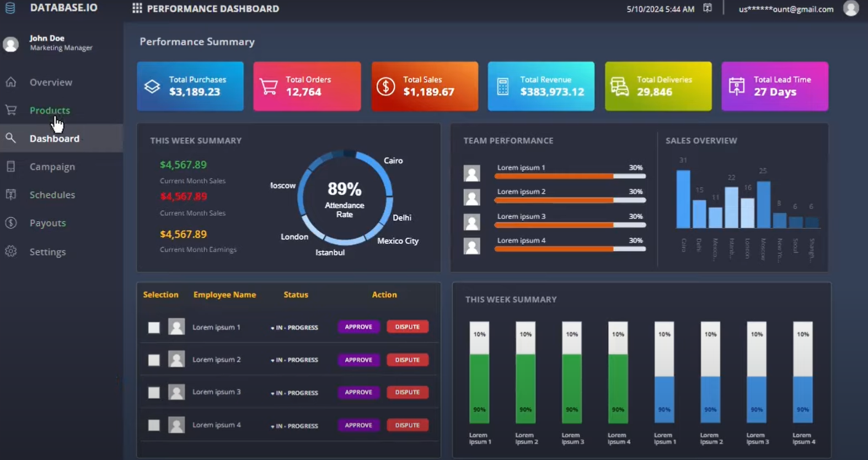868x460 pixels.
Task: Click Lorem ipsum 2 team performance progress bar
Action: [x=570, y=200]
